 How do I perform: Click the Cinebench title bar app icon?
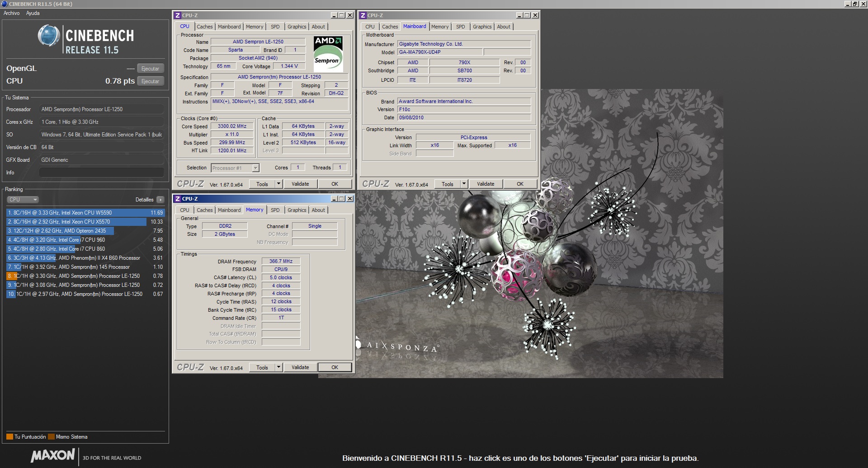(x=5, y=4)
